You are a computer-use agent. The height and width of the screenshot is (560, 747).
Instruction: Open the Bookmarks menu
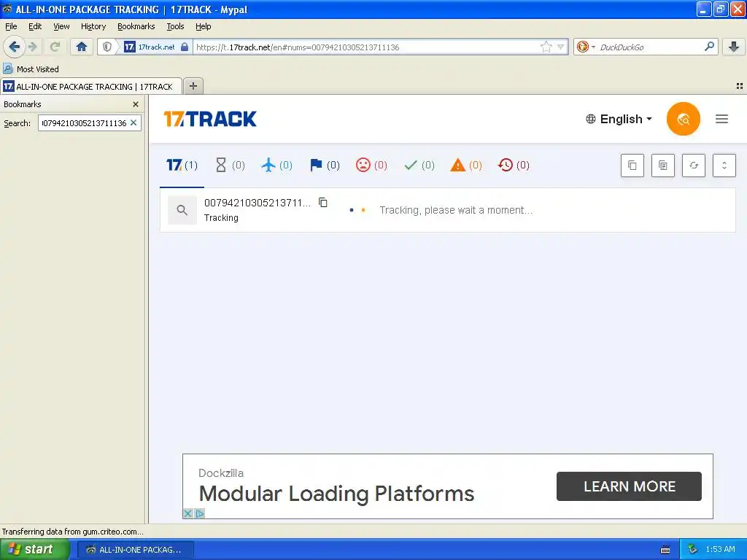(136, 26)
